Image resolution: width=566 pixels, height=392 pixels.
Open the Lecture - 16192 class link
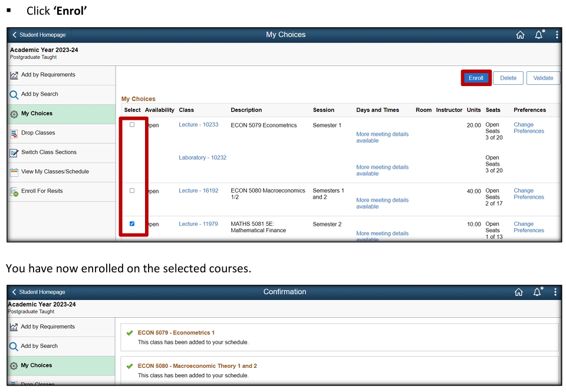[199, 190]
